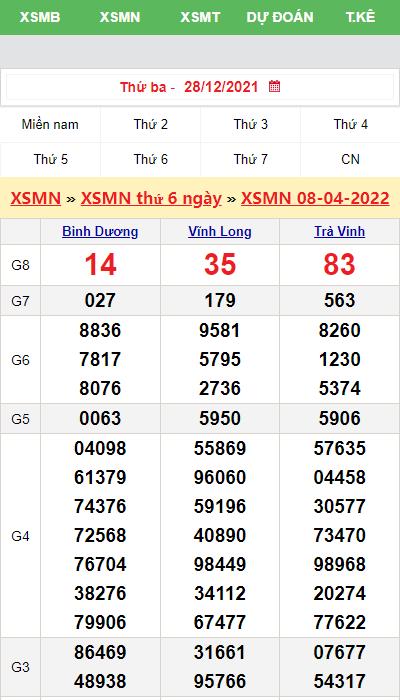Screen dimensions: 400x700
Task: Click the G4 number 72568
Action: tap(100, 535)
